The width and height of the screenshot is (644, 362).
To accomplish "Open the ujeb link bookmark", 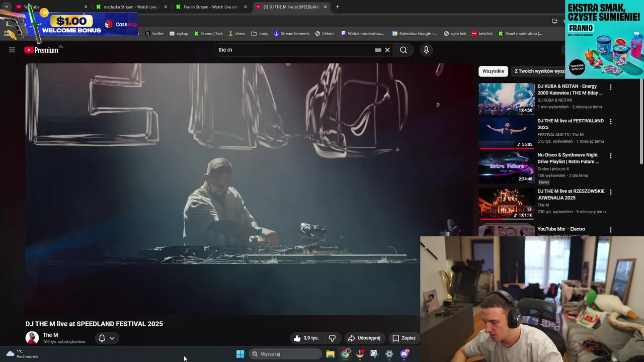I will tap(455, 34).
